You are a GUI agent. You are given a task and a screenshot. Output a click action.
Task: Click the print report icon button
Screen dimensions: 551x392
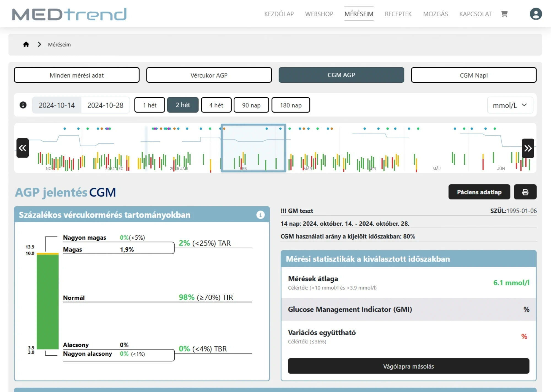525,192
